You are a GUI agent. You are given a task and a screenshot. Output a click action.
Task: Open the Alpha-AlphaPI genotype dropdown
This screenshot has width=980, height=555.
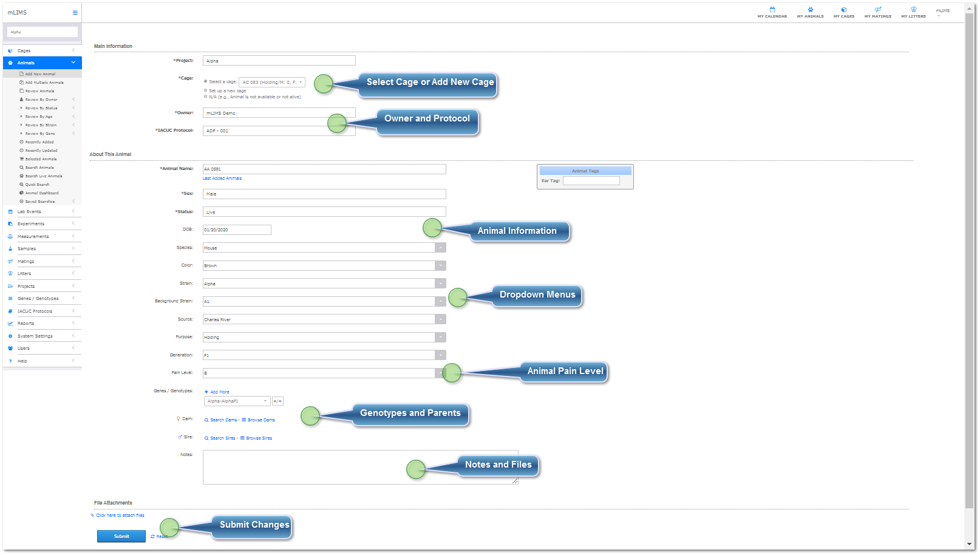click(237, 401)
